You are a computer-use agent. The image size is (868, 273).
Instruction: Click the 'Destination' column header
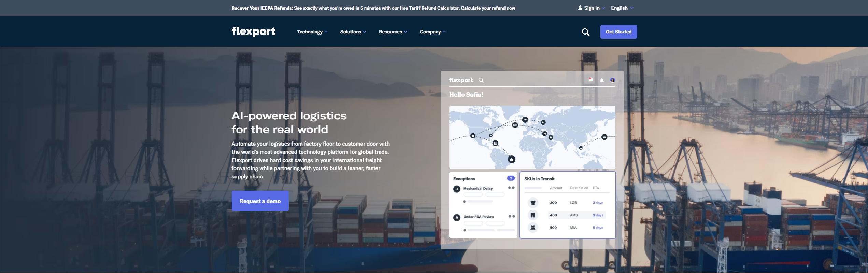(x=579, y=188)
